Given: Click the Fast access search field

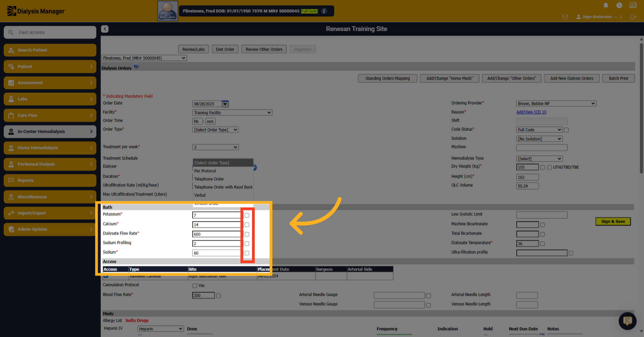Looking at the screenshot, I should click(x=50, y=32).
